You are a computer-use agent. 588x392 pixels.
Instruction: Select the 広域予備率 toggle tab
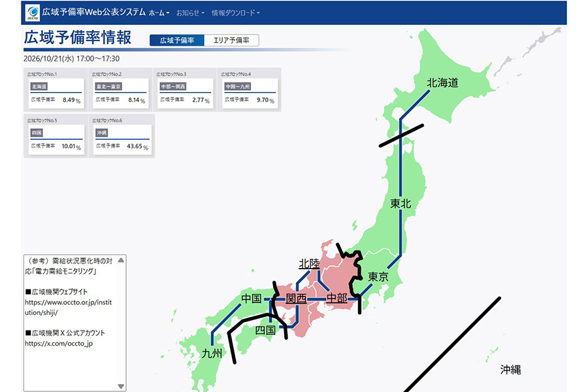pyautogui.click(x=177, y=40)
